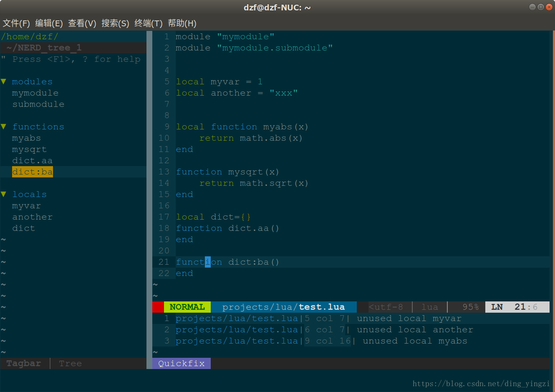Collapse the functions fold triangle in Tagbar
555x392 pixels.
tap(4, 127)
